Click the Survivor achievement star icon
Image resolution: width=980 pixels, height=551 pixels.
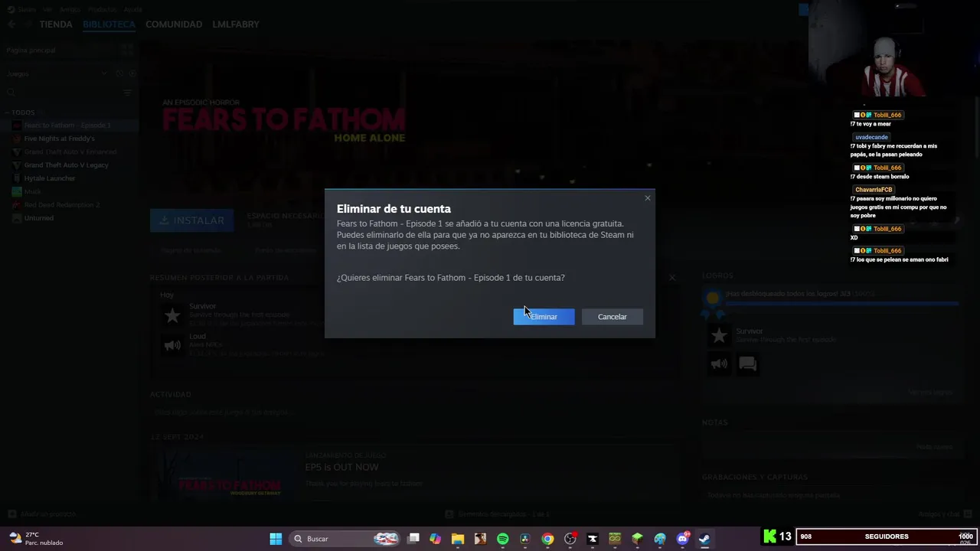[172, 315]
